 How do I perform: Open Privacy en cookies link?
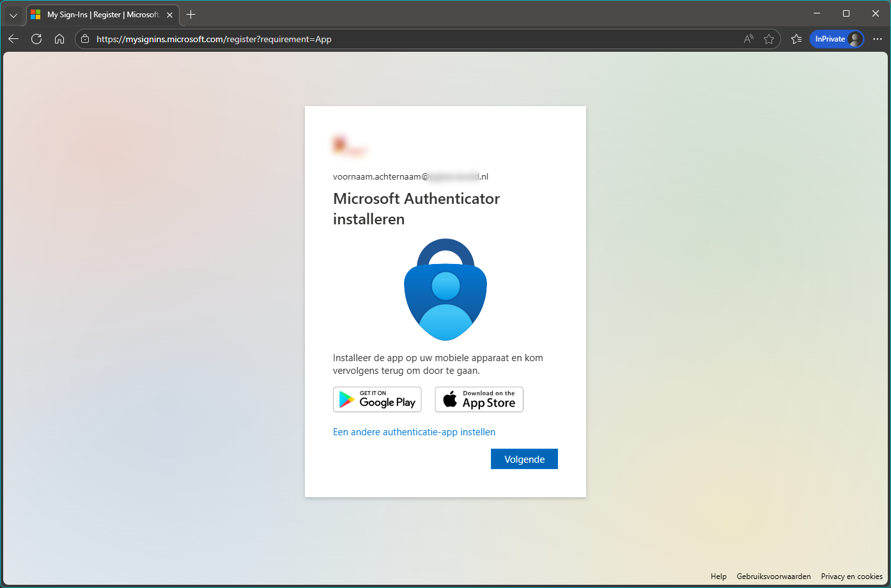[x=851, y=576]
